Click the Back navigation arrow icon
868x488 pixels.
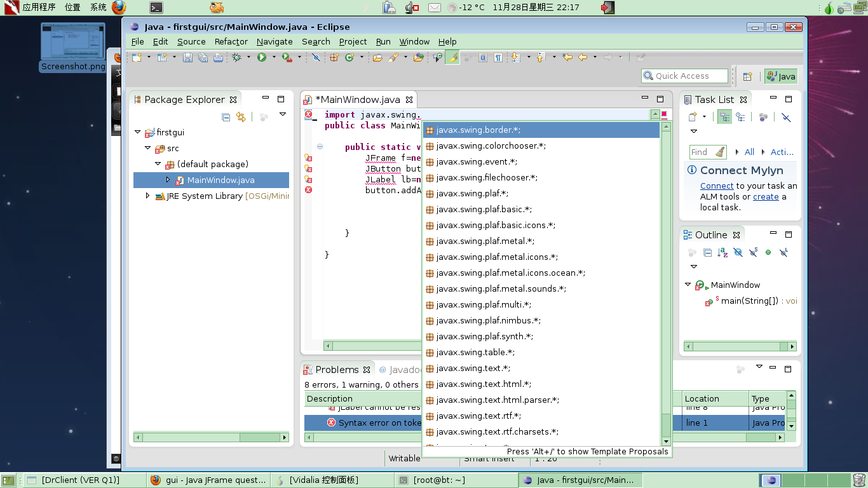coord(583,57)
